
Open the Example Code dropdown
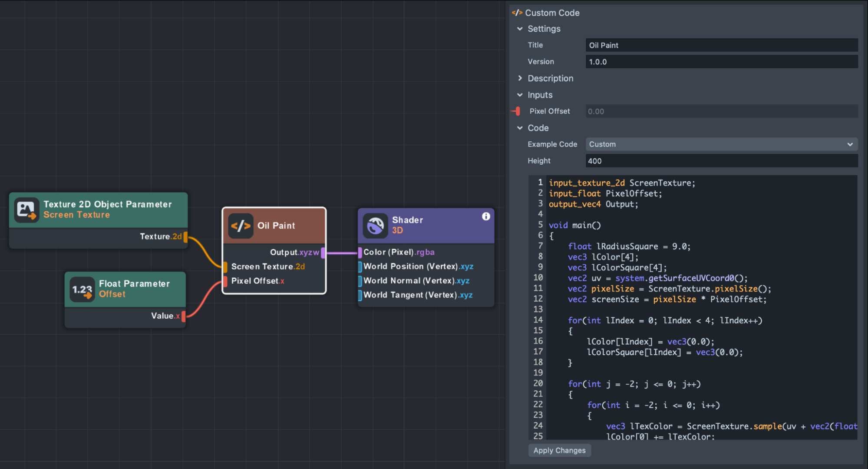coord(721,144)
